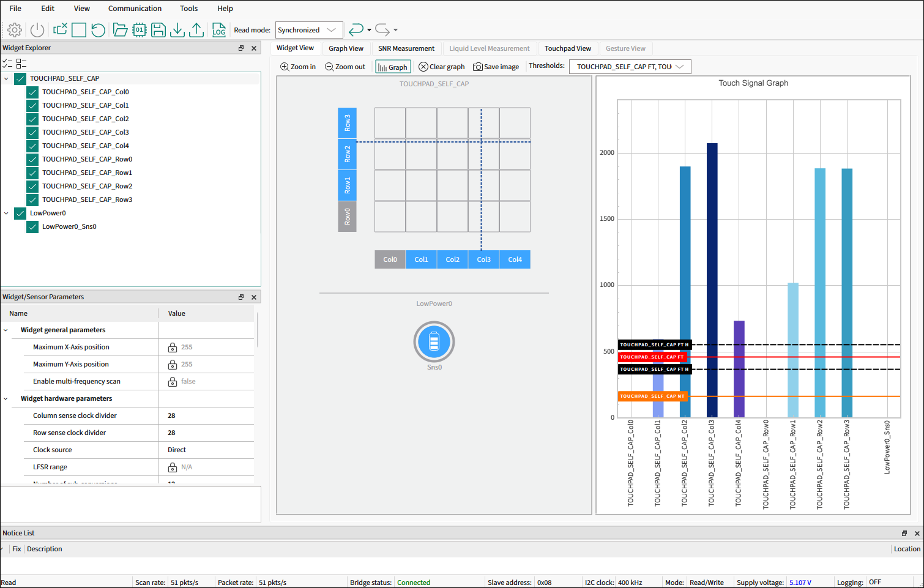
Task: Toggle the TOUCHPAD_SELF_CAP_Row3 checkbox
Action: (x=32, y=199)
